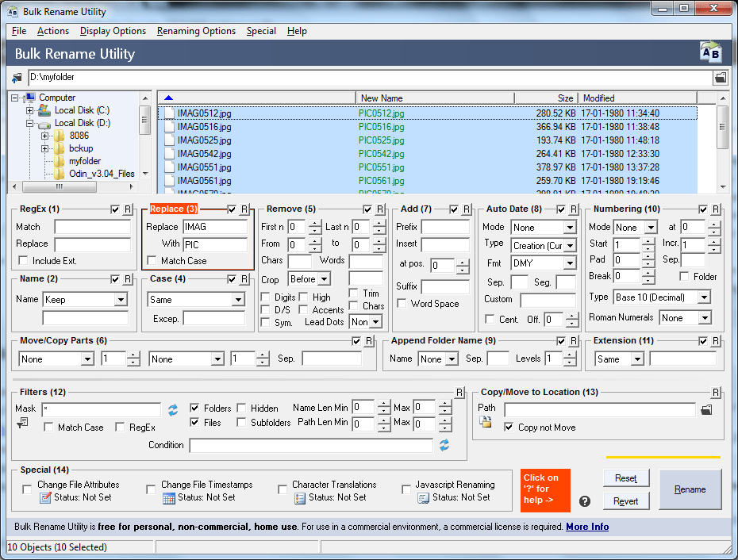Image resolution: width=738 pixels, height=560 pixels.
Task: Open the Actions menu
Action: pos(53,31)
